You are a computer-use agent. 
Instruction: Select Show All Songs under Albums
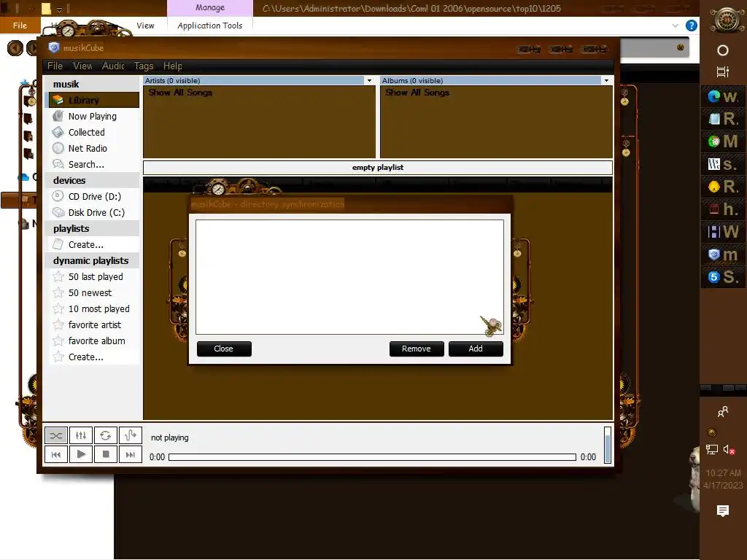pos(417,93)
